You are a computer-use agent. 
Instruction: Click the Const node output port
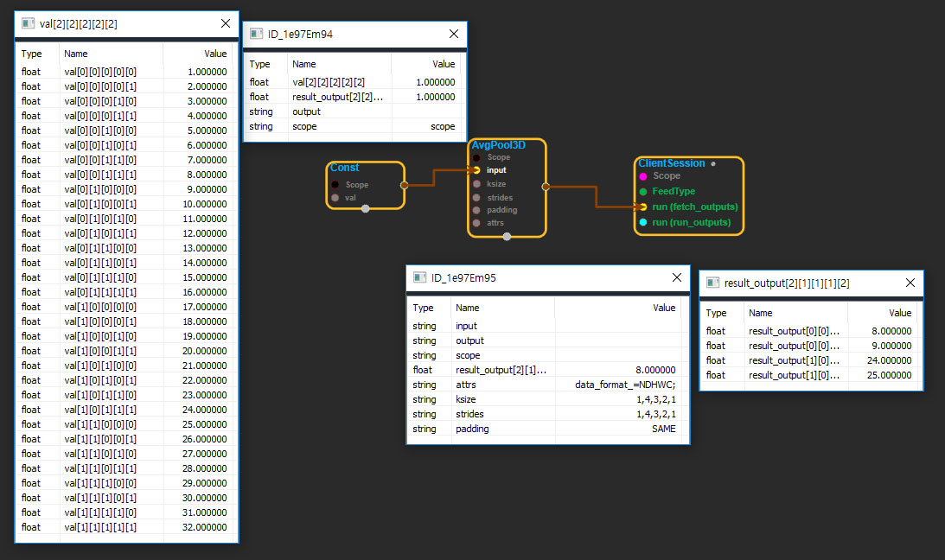click(404, 184)
